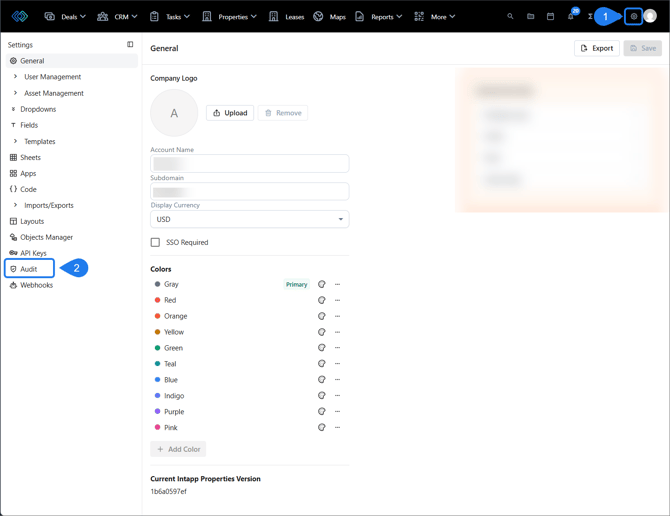Screen dimensions: 670x516
Task: Click the Save button
Action: [643, 48]
